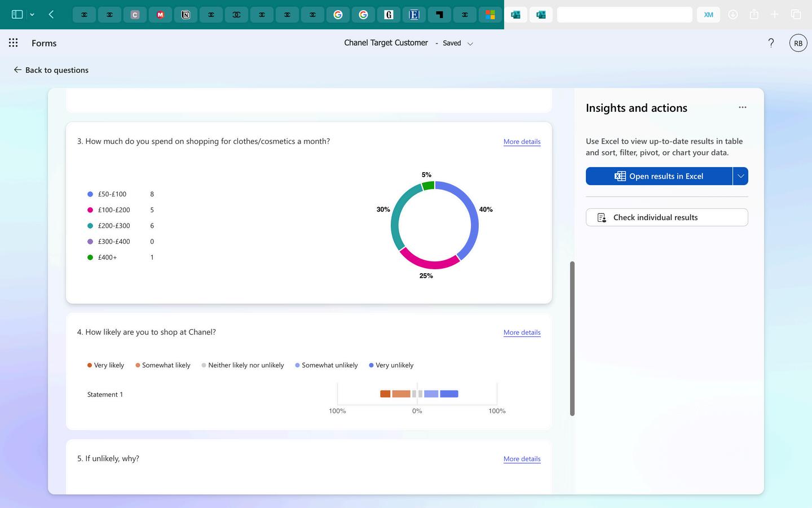Screen dimensions: 812x508
Task: Open the Microsoft app launcher grid
Action: point(14,43)
